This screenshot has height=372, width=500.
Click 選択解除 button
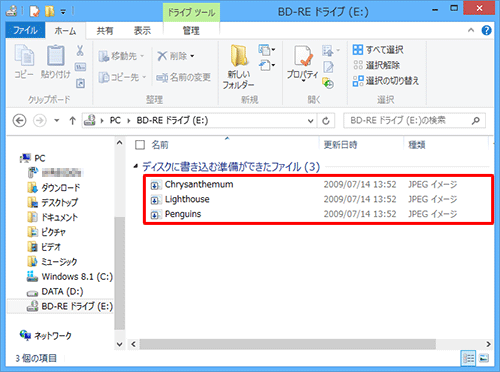[x=376, y=65]
